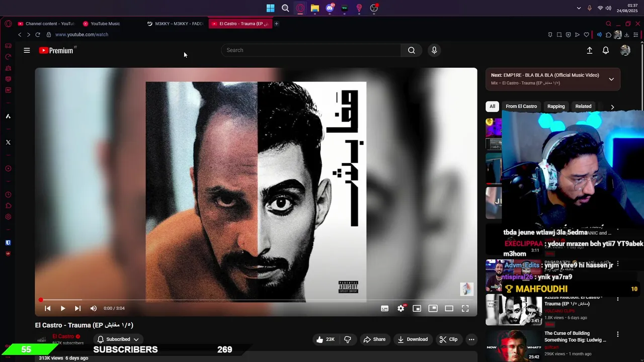This screenshot has height=362, width=644.
Task: Skip to the previous video
Action: (x=48, y=308)
